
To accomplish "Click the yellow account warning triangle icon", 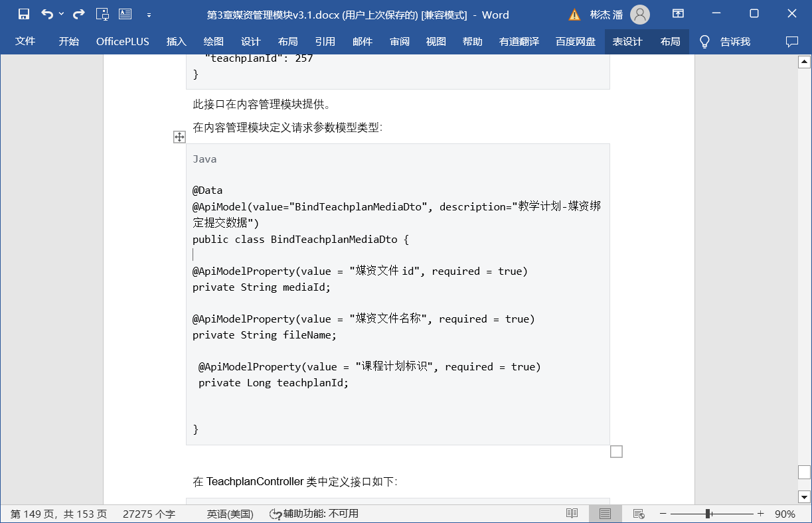I will point(575,15).
